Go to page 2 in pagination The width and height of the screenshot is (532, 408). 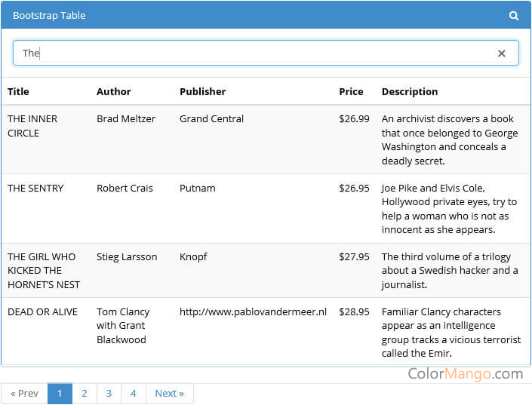pos(85,394)
